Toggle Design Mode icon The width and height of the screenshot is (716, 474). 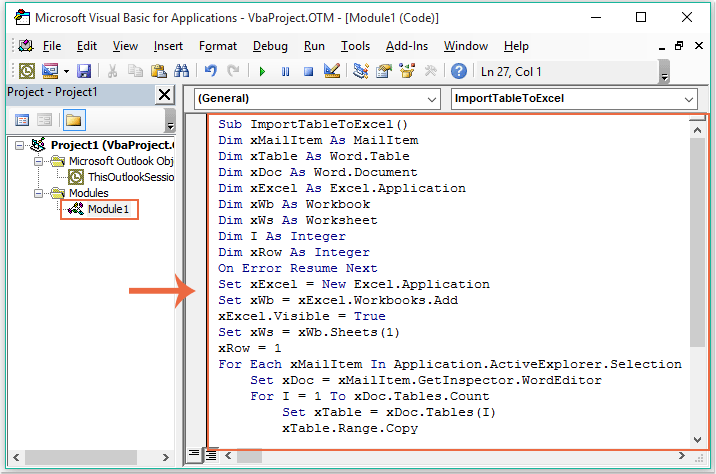[332, 71]
